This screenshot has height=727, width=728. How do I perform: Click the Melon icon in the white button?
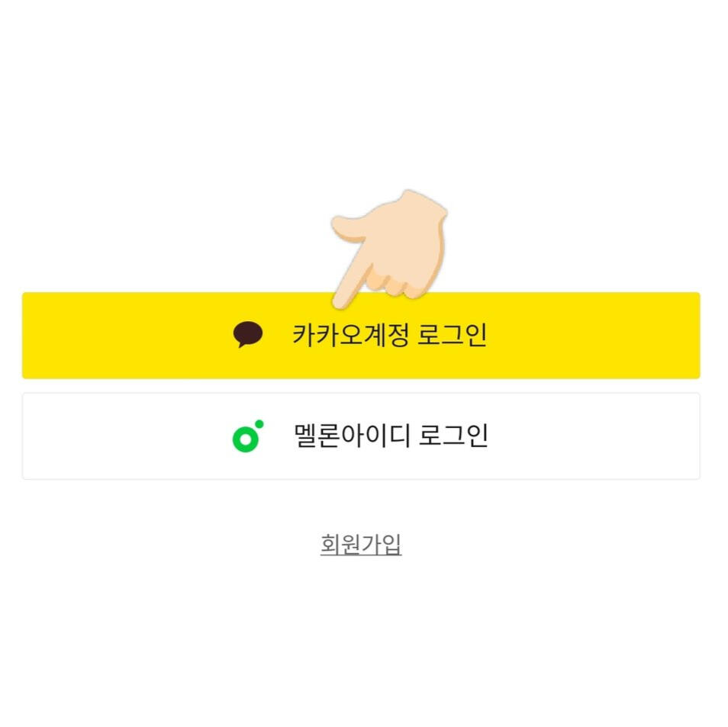247,436
